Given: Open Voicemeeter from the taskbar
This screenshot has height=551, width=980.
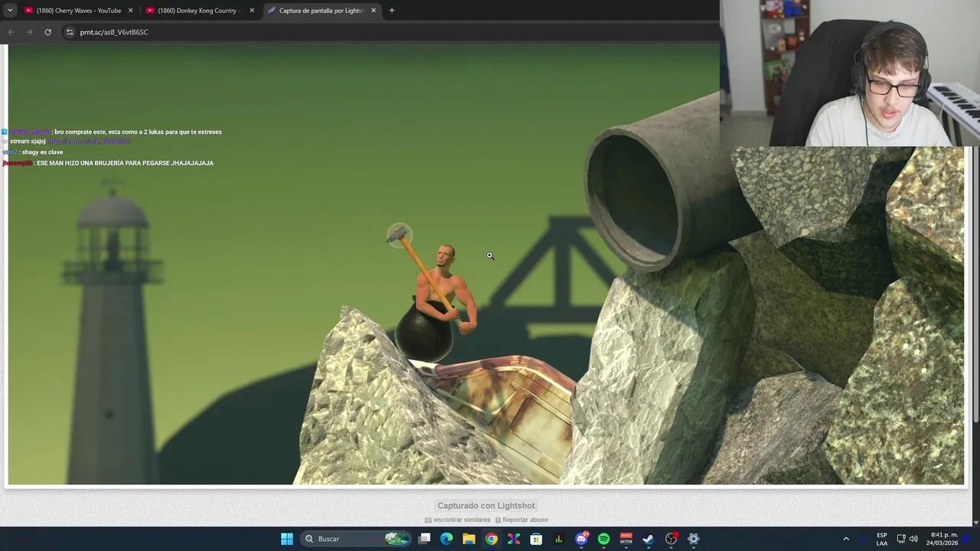Looking at the screenshot, I should tap(626, 539).
